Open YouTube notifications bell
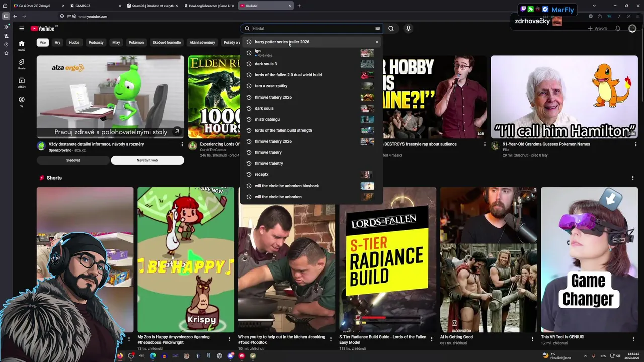Screen dimensions: 644x362 click(x=618, y=29)
